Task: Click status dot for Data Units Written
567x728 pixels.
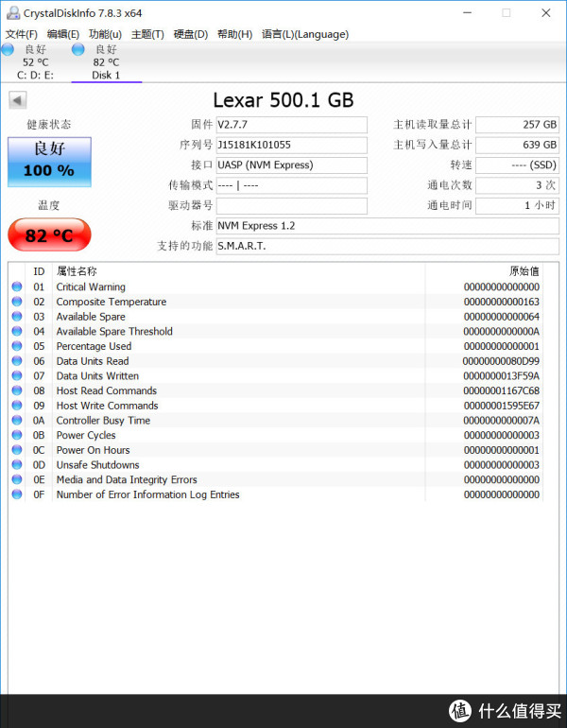Action: coord(17,375)
